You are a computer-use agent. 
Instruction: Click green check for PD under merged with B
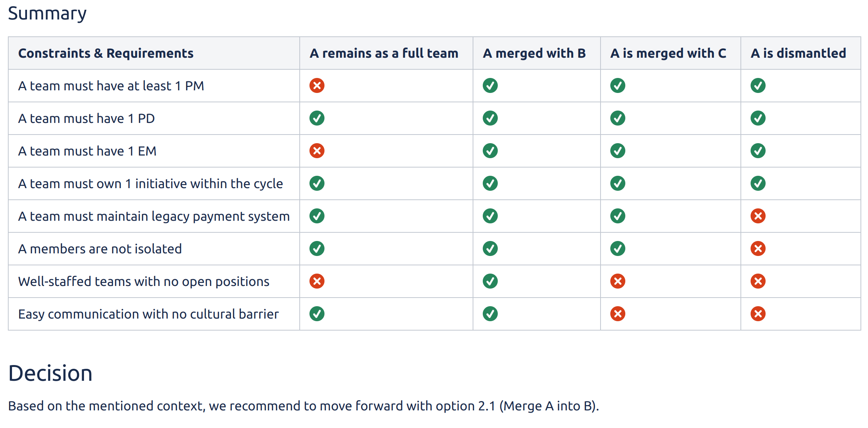pos(490,118)
